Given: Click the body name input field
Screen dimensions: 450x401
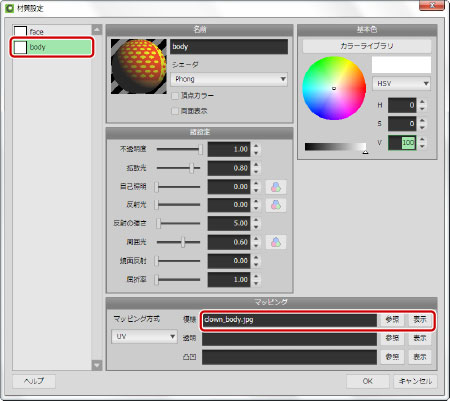Looking at the screenshot, I should (x=229, y=47).
